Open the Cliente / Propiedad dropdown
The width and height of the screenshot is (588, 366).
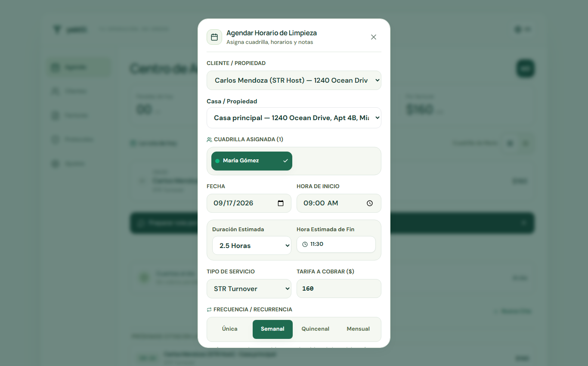click(294, 81)
